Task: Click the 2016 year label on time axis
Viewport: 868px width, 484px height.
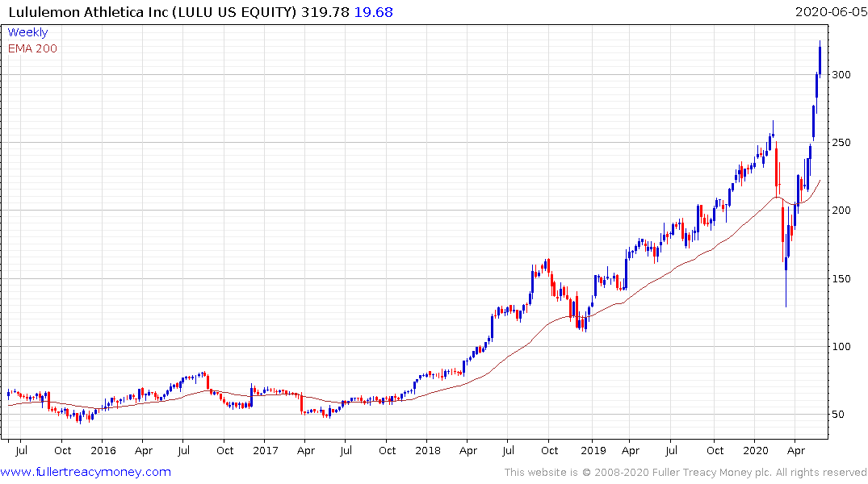Action: (103, 451)
